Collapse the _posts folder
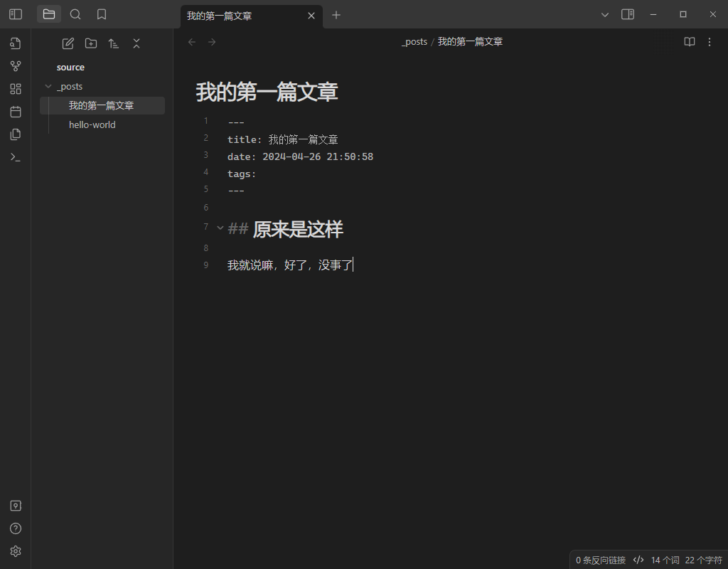The height and width of the screenshot is (569, 728). 48,87
